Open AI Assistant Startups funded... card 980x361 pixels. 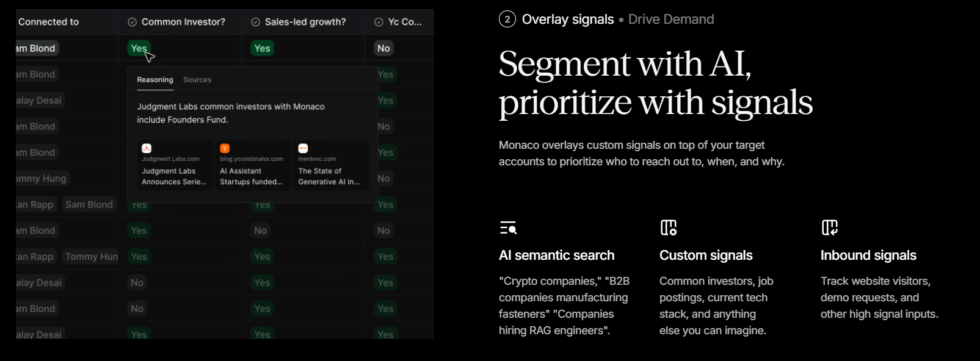coord(253,165)
